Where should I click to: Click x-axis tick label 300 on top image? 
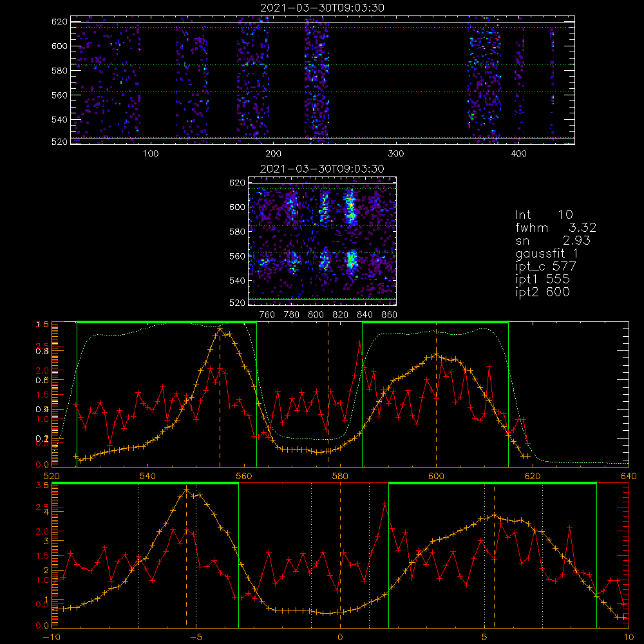click(396, 154)
